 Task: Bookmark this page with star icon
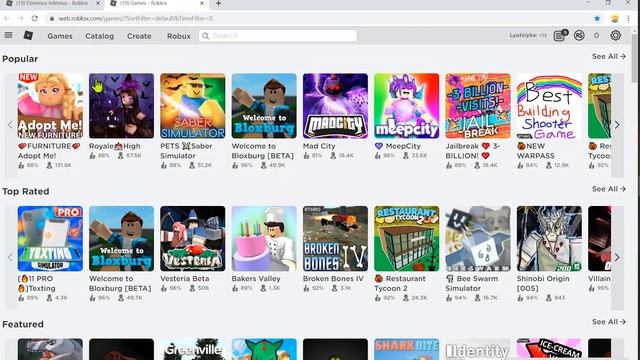pos(597,18)
